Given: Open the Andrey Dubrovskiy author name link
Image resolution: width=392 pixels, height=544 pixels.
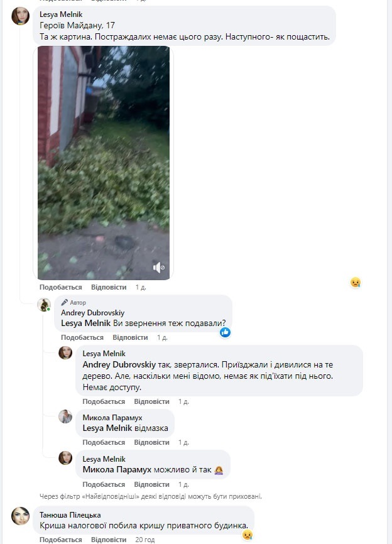Looking at the screenshot, I should coord(92,313).
